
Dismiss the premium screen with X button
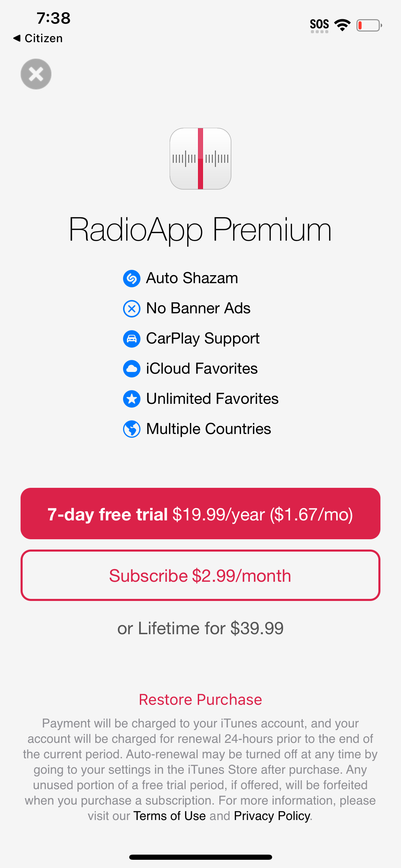point(36,74)
